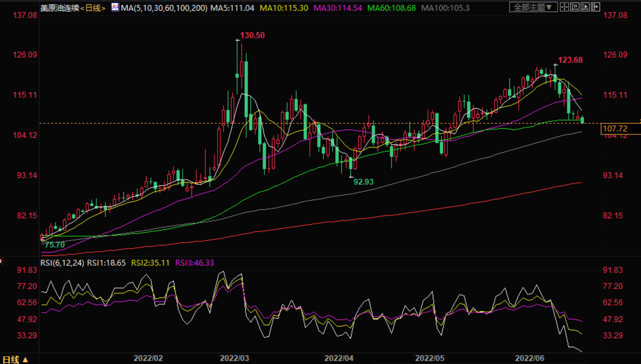Click the 2022/04 date on time axis

click(339, 358)
